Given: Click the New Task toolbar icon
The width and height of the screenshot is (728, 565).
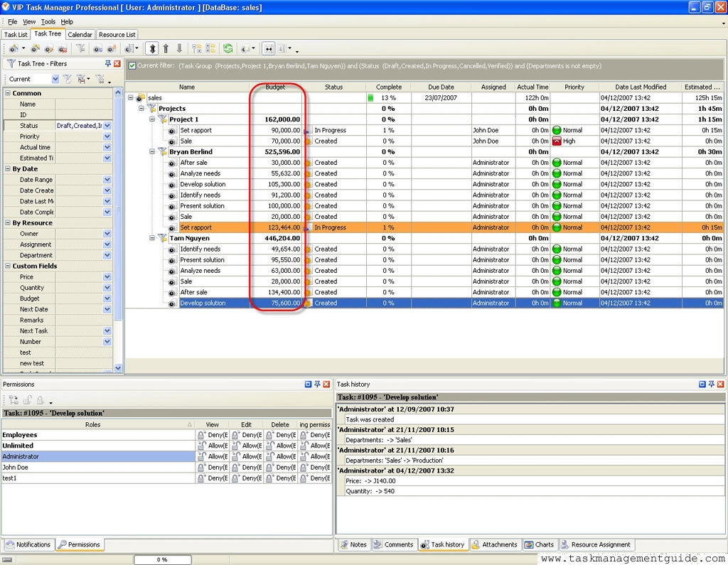Looking at the screenshot, I should 14,48.
